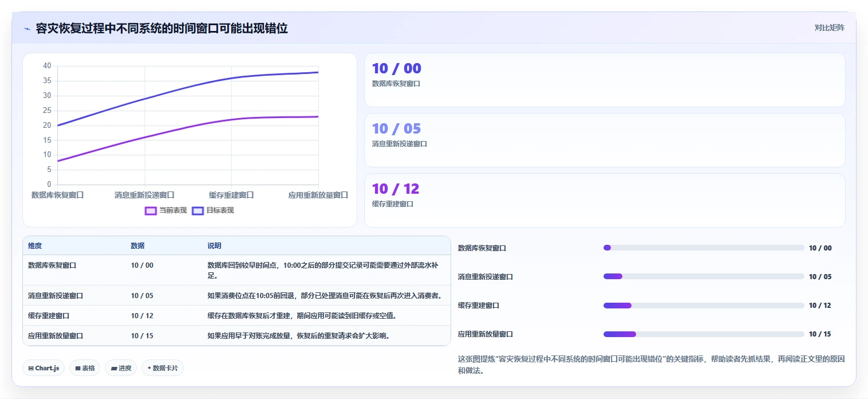Image resolution: width=868 pixels, height=399 pixels.
Task: Click the page title 容灾恢复过程中不同系统的时间窗口可能出现错位
Action: point(161,28)
